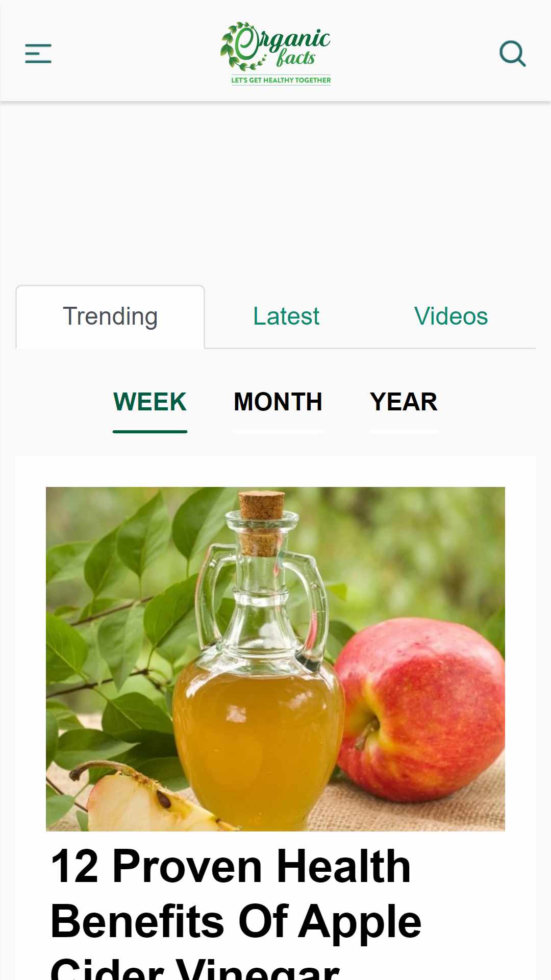Click the leaf emblem in the logo
Image resolution: width=551 pixels, height=980 pixels.
240,47
